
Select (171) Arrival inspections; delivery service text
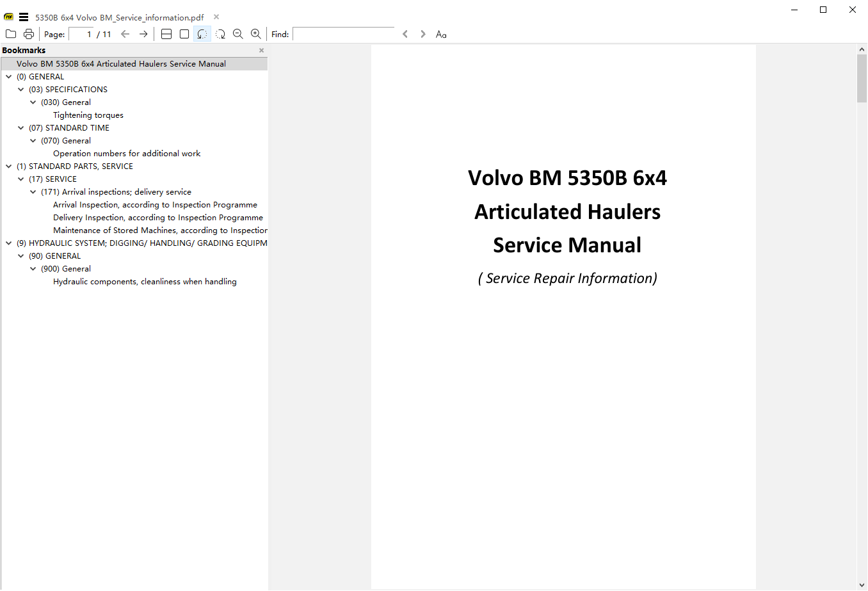116,191
